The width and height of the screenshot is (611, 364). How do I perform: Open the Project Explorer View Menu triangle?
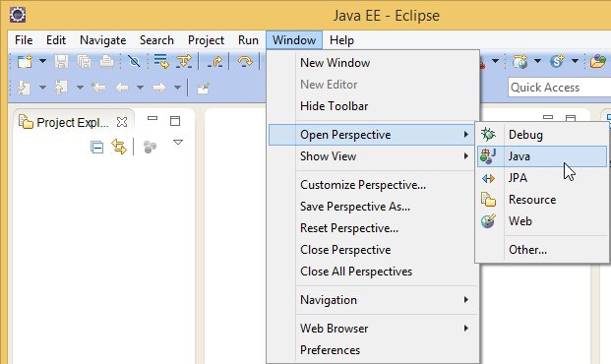[x=178, y=143]
